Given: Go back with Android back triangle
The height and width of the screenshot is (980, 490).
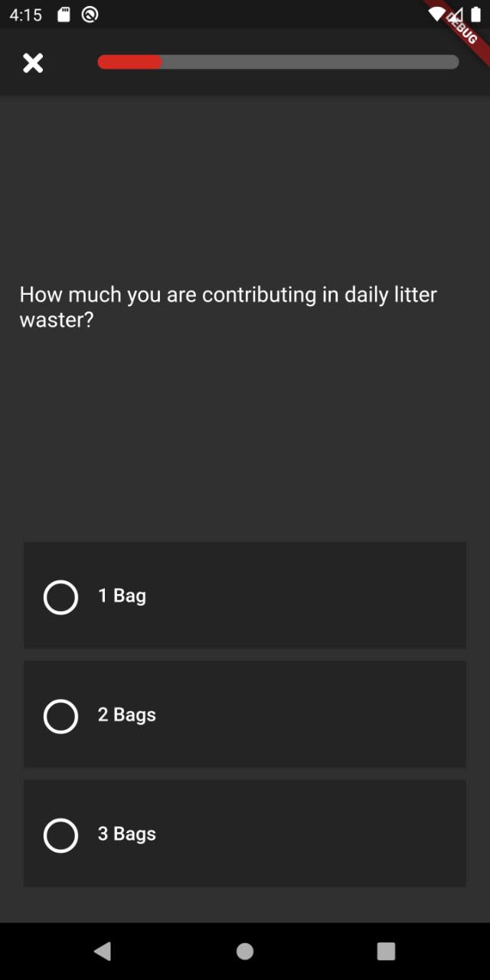Looking at the screenshot, I should point(103,951).
